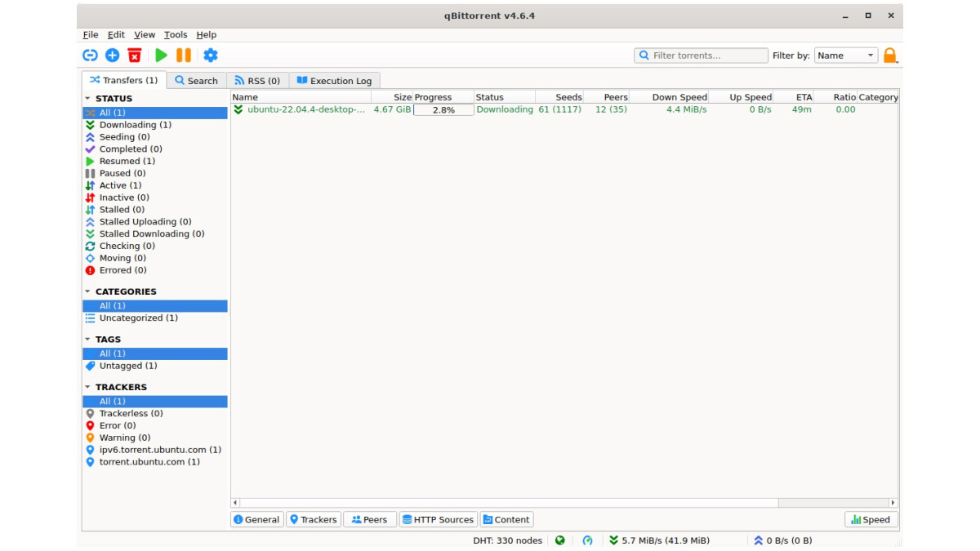Show the Content details panel
Viewport: 980px width, 551px height.
(506, 519)
